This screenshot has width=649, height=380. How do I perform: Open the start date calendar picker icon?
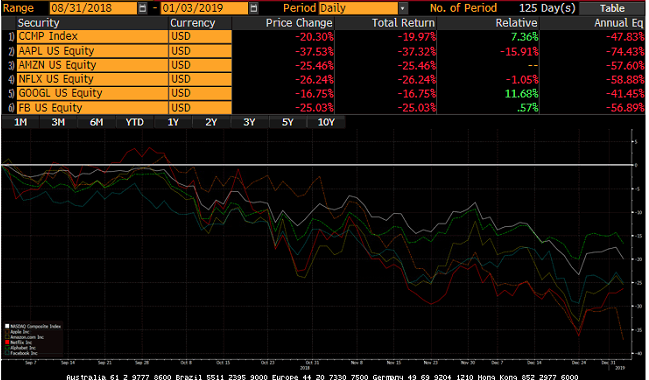[142, 8]
